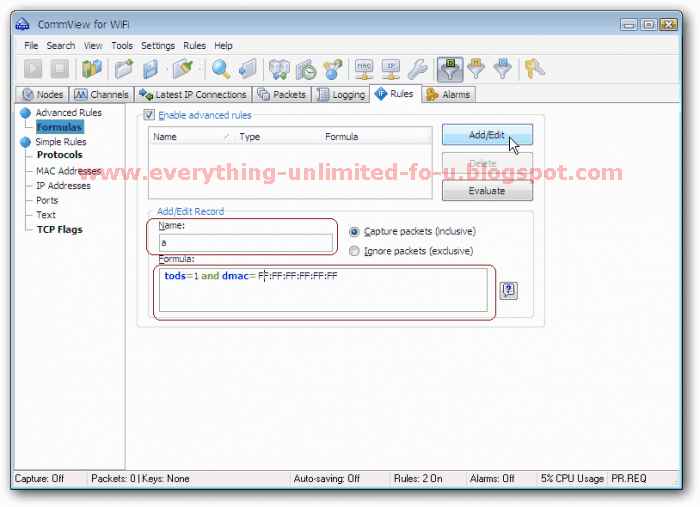Click the Start Capture play icon
Image resolution: width=700 pixels, height=507 pixels.
[x=33, y=69]
